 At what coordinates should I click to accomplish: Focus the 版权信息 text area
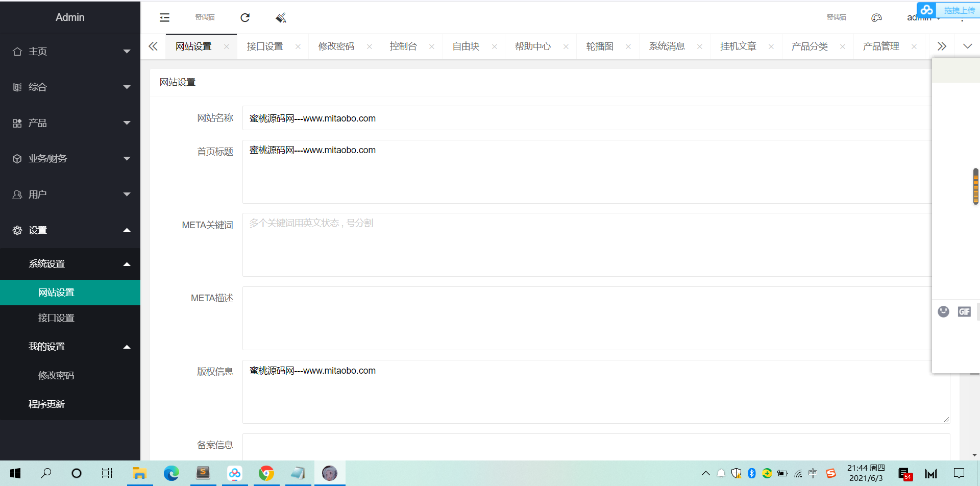(x=596, y=392)
